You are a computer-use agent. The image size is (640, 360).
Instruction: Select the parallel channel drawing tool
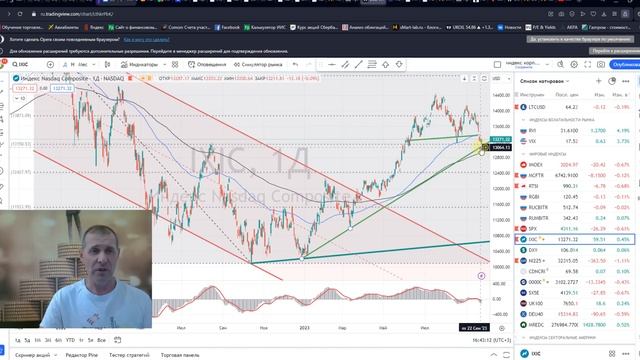(x=345, y=64)
